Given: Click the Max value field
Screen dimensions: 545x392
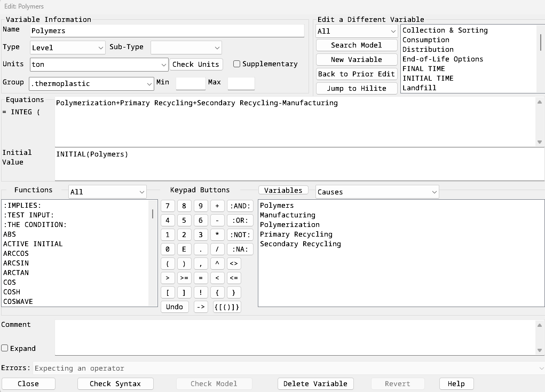Looking at the screenshot, I should [x=241, y=83].
